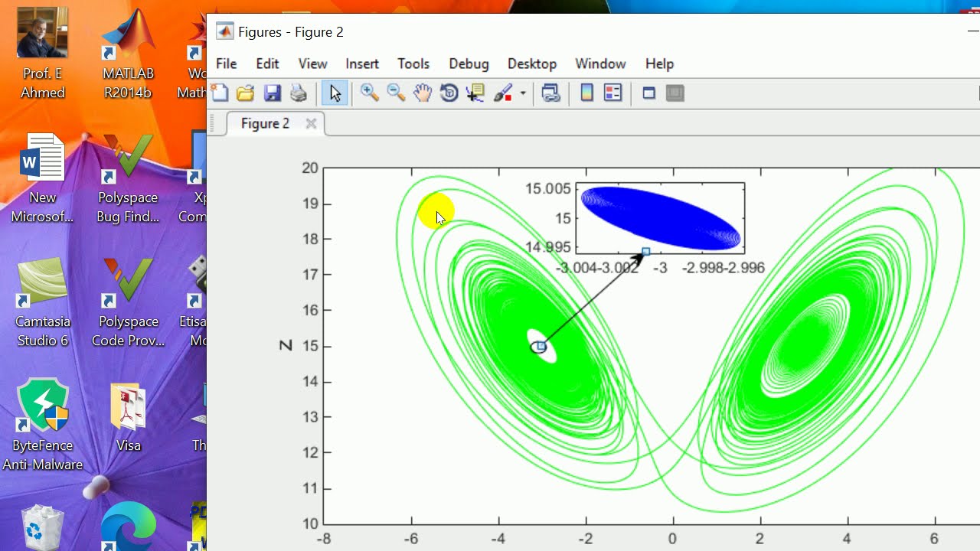Screen dimensions: 980x551
Task: Click the y-axis tick label 12
Action: (309, 453)
